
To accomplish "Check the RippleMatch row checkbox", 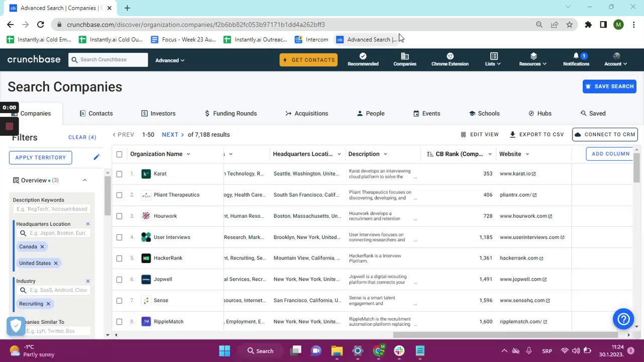I will pos(119,322).
